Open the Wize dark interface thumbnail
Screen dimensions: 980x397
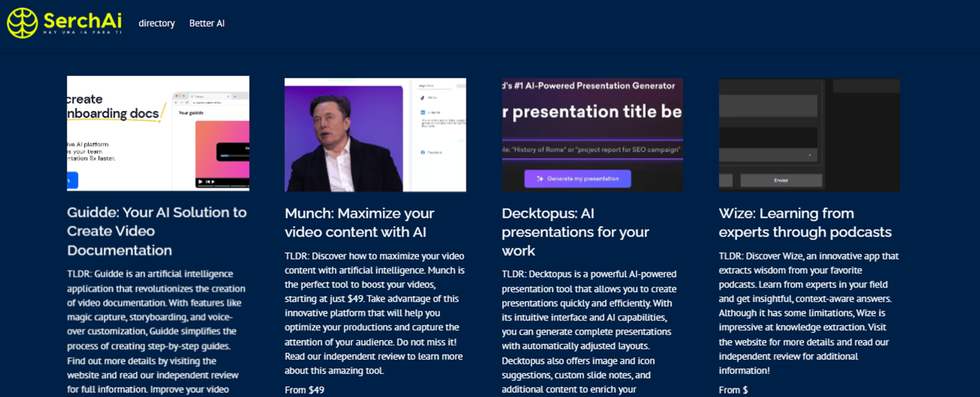(809, 135)
